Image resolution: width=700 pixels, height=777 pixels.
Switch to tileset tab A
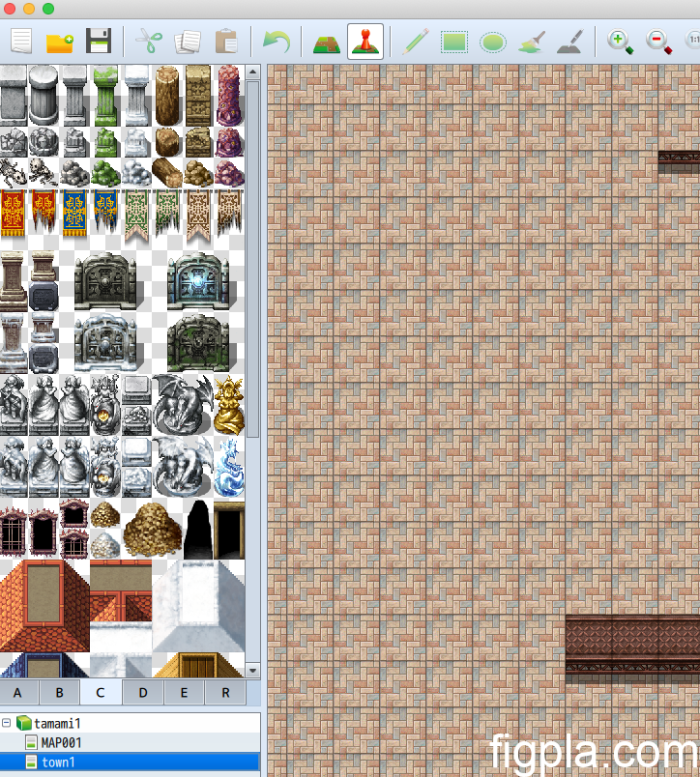(x=17, y=693)
